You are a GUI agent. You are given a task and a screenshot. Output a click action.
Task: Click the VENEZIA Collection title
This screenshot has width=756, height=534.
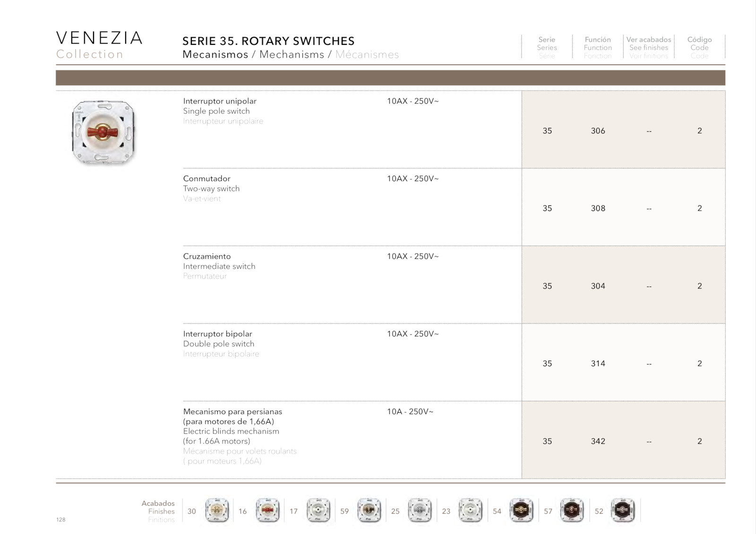point(99,45)
